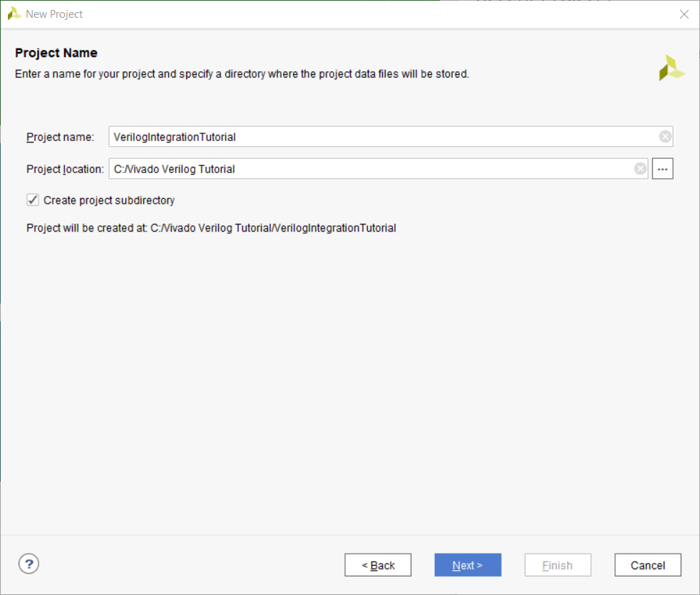Click the Xilinx logo in the header

click(x=671, y=68)
